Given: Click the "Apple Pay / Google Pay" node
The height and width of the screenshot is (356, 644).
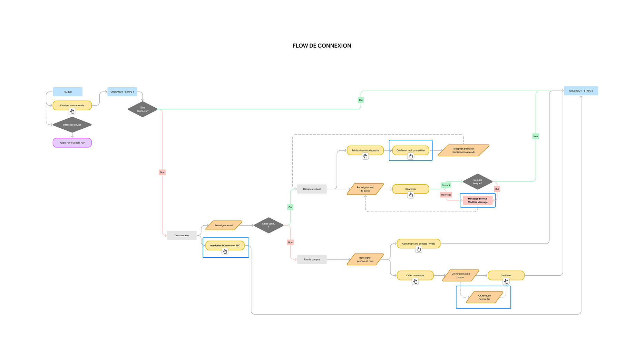Looking at the screenshot, I should coord(72,142).
